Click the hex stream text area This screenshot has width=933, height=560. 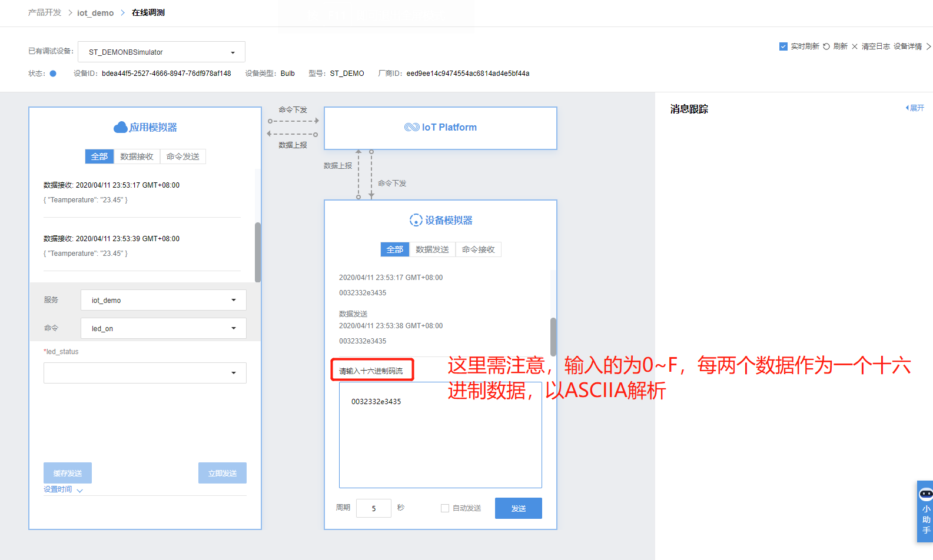440,435
